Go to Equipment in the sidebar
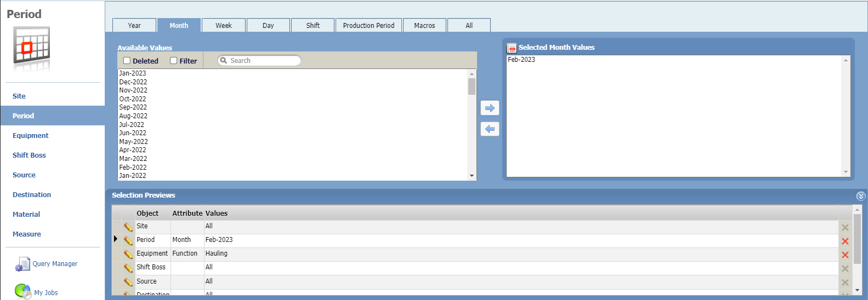868x300 pixels. click(x=31, y=136)
